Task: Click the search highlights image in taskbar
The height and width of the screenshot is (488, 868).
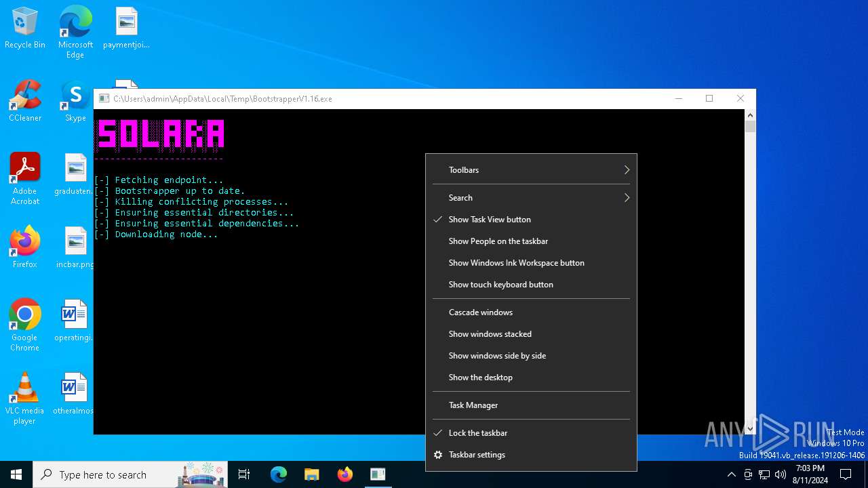Action: [201, 474]
